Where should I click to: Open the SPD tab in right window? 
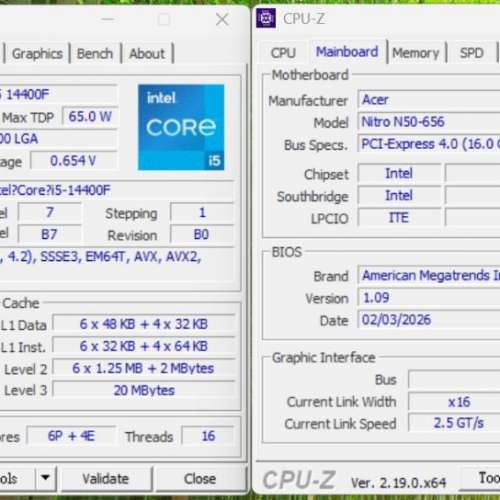(x=472, y=53)
